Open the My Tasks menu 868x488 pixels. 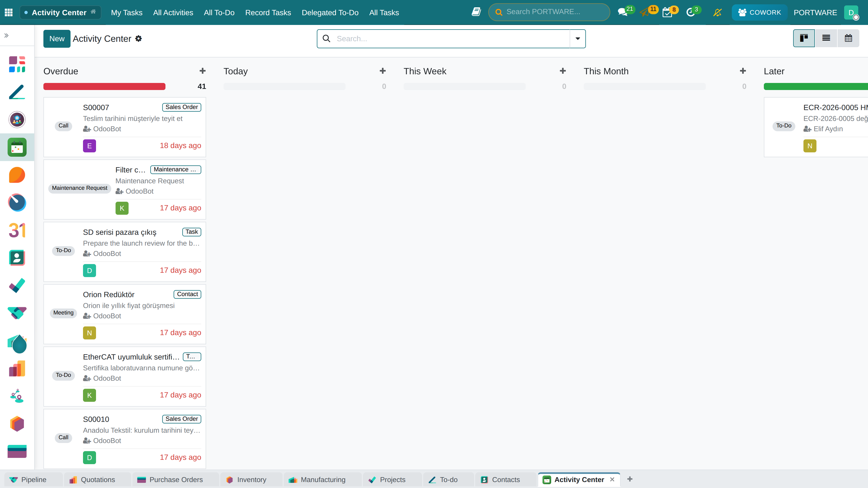127,12
